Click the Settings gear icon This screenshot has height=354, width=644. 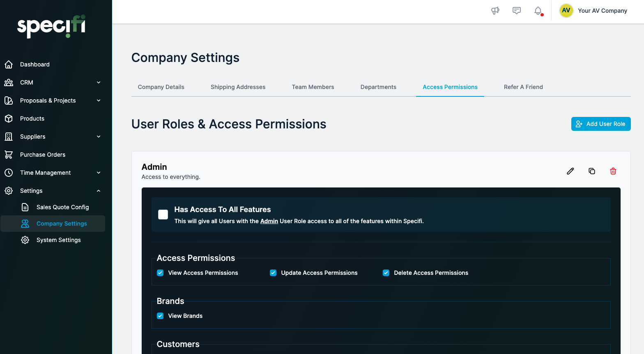[9, 191]
